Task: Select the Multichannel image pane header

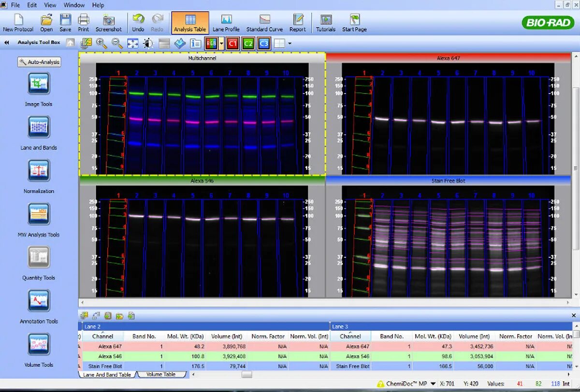Action: tap(202, 57)
